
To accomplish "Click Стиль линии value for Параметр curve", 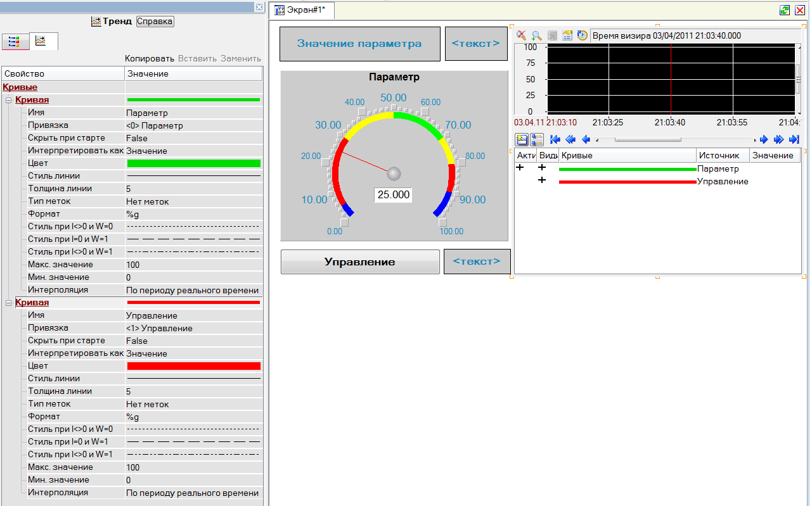I will 194,176.
